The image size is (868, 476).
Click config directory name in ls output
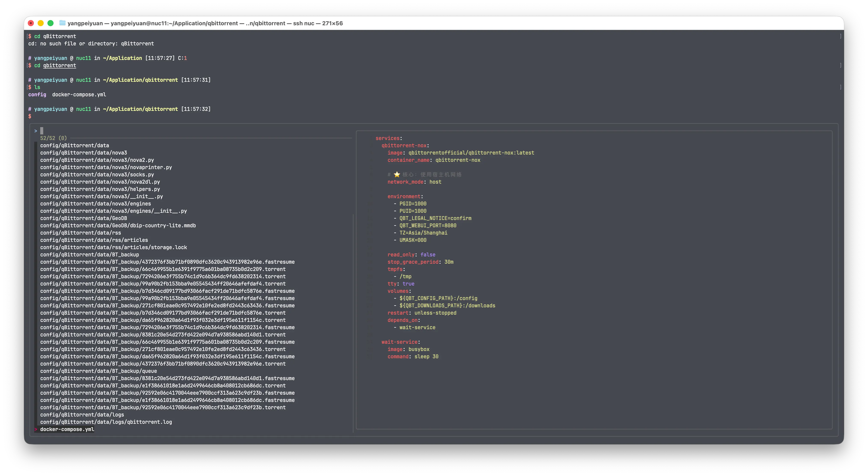[x=37, y=95]
